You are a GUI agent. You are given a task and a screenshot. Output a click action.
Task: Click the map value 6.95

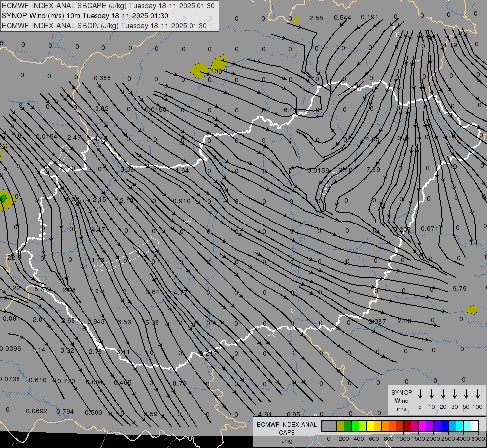point(293,414)
